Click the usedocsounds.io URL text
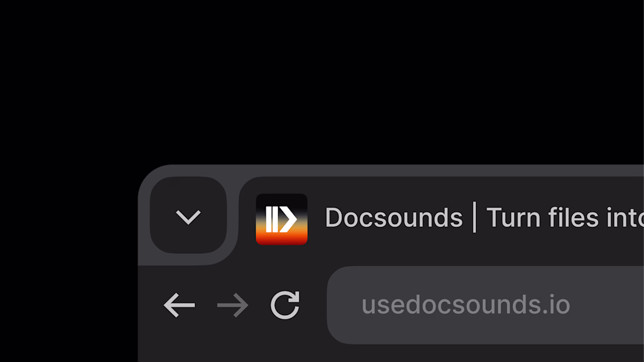644x362 pixels. [466, 305]
